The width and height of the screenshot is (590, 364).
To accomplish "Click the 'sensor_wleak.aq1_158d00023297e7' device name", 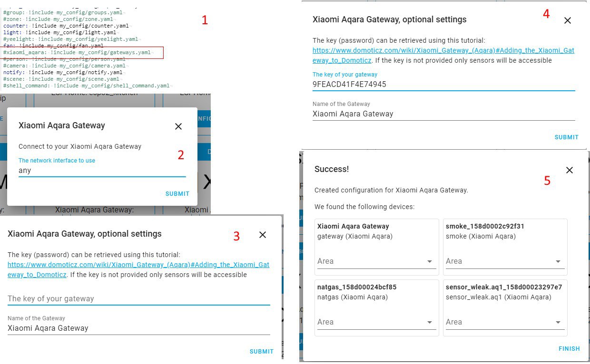I will pyautogui.click(x=504, y=287).
